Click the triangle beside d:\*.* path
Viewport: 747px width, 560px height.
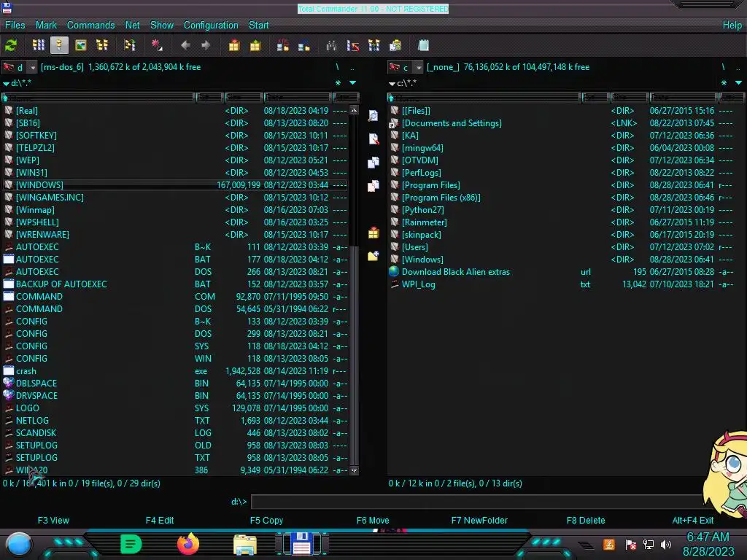click(6, 83)
